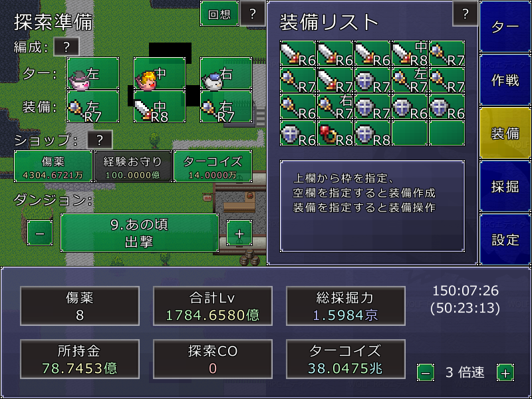
Task: Click the white blue-hat character in right slot
Action: point(226,73)
